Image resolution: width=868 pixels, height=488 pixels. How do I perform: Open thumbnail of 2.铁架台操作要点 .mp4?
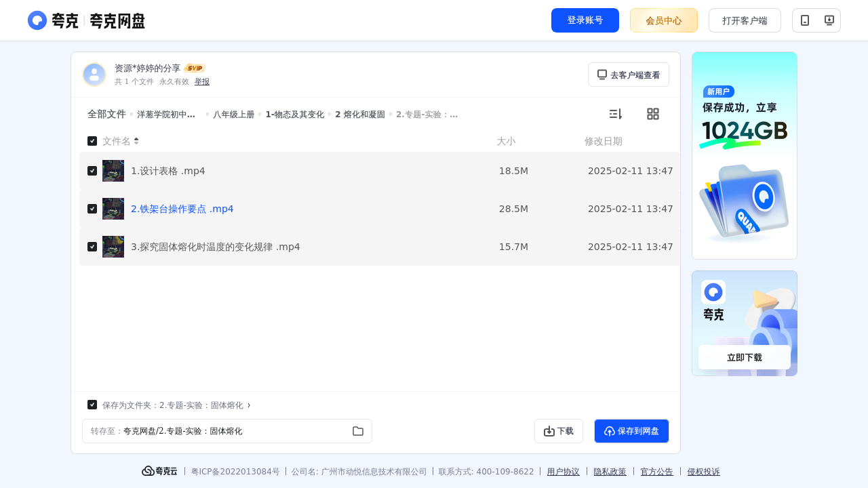113,209
